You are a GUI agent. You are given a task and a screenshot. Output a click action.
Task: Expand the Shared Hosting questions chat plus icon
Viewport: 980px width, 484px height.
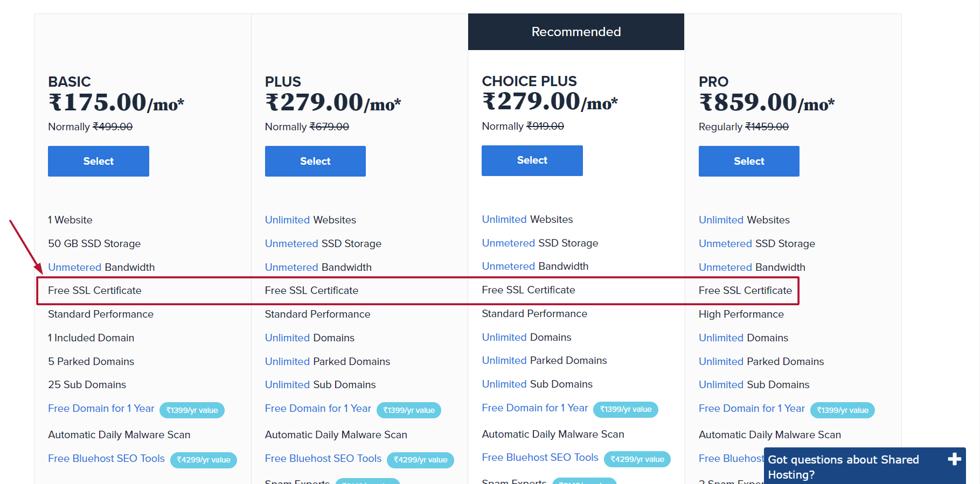coord(954,459)
